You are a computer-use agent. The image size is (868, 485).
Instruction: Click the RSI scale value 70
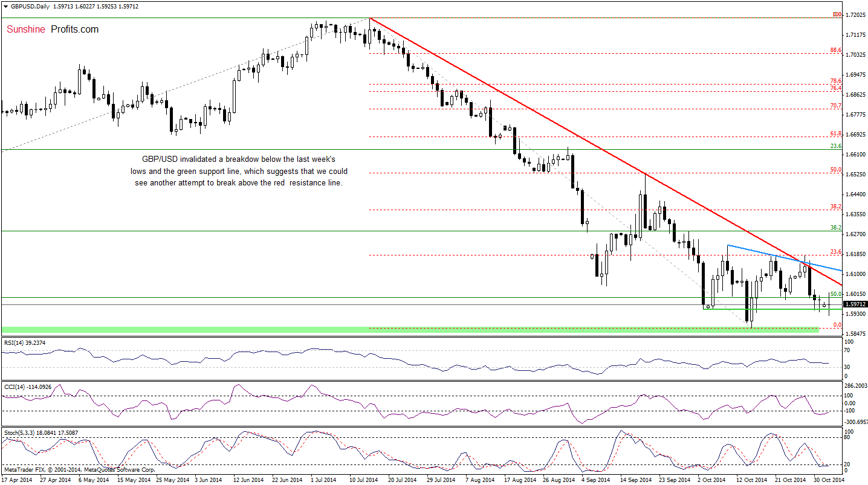pyautogui.click(x=847, y=350)
